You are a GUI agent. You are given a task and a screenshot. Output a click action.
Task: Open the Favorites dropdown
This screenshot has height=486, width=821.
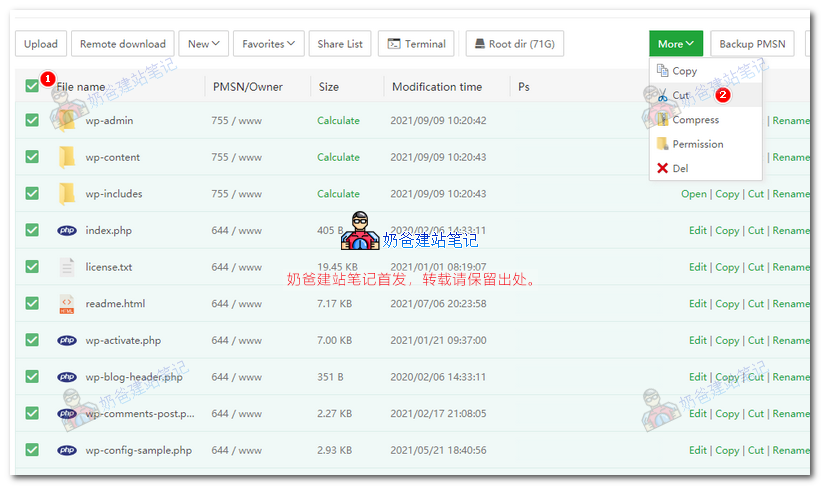click(268, 43)
